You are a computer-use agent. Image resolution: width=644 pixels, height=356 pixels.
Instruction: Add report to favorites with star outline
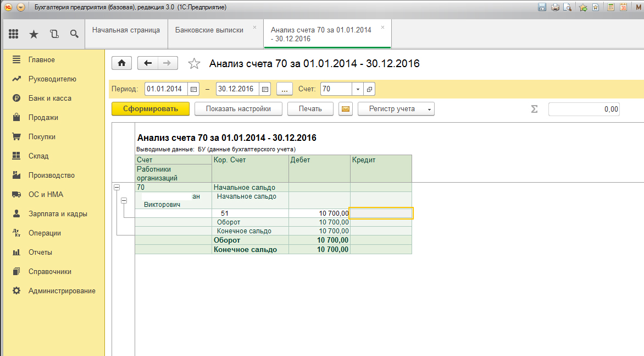click(x=194, y=64)
